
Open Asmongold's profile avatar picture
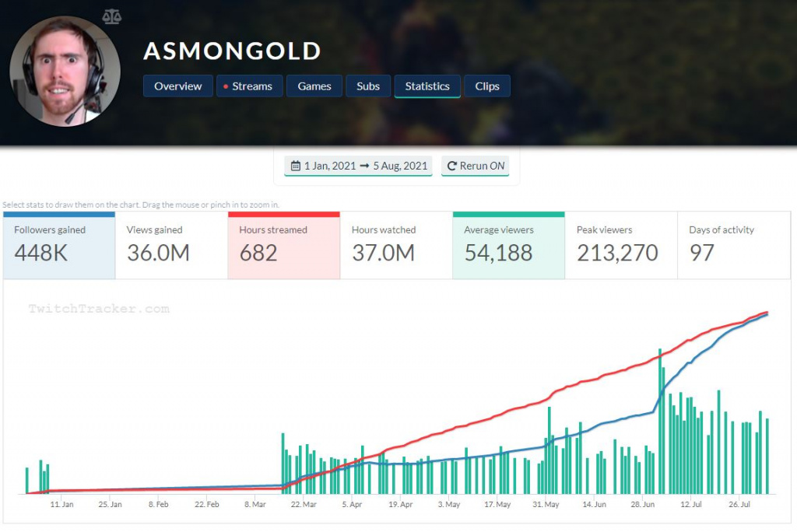65,71
